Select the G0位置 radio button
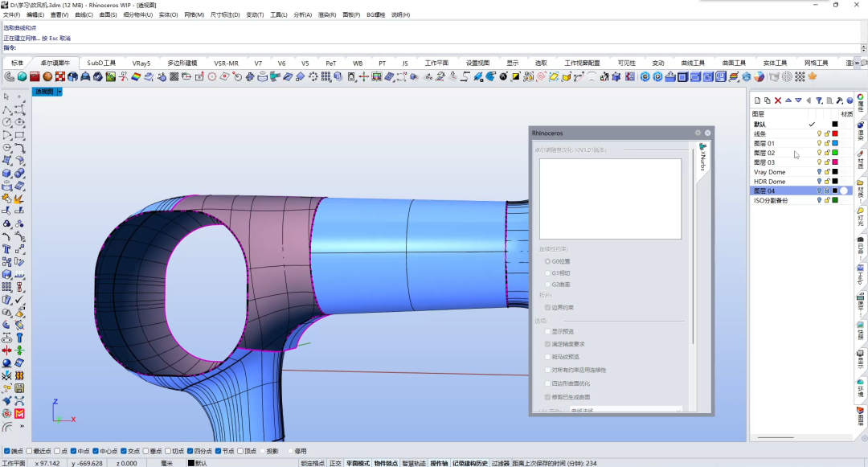 547,261
